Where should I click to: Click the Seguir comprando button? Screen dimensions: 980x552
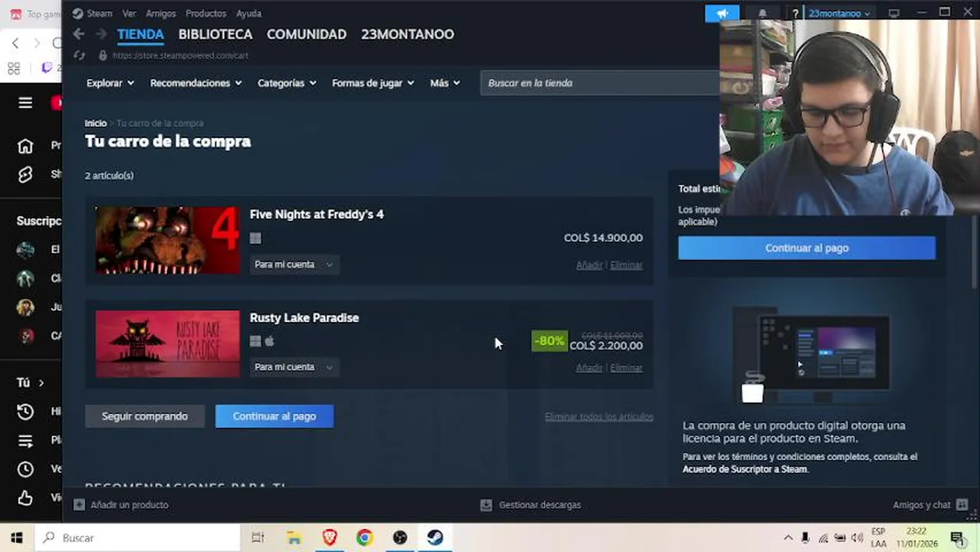(145, 416)
